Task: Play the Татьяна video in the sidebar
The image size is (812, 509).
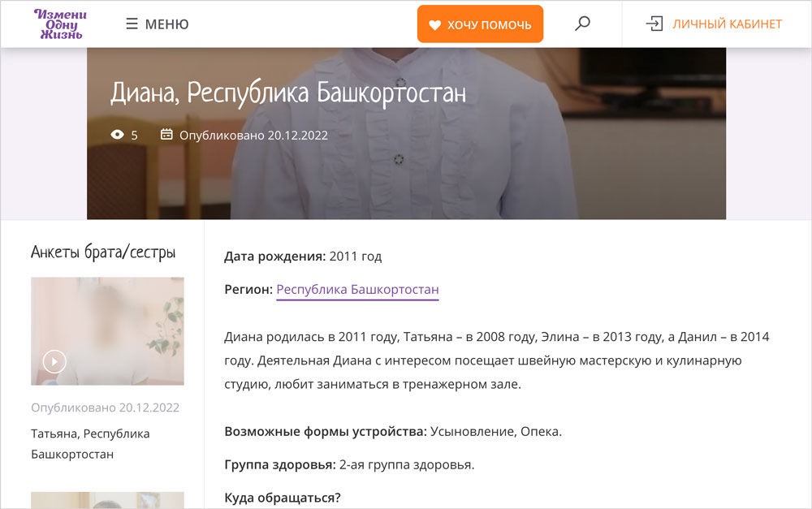Action: [54, 361]
